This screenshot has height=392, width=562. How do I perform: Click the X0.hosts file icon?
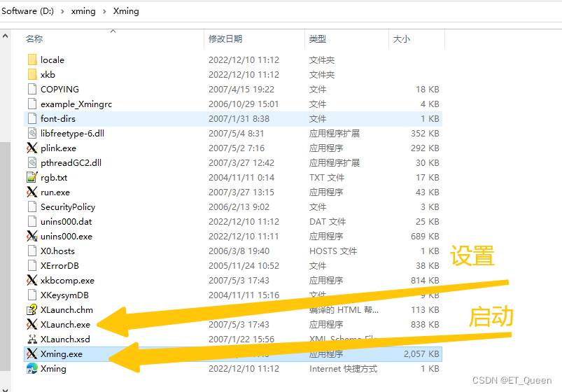point(32,251)
